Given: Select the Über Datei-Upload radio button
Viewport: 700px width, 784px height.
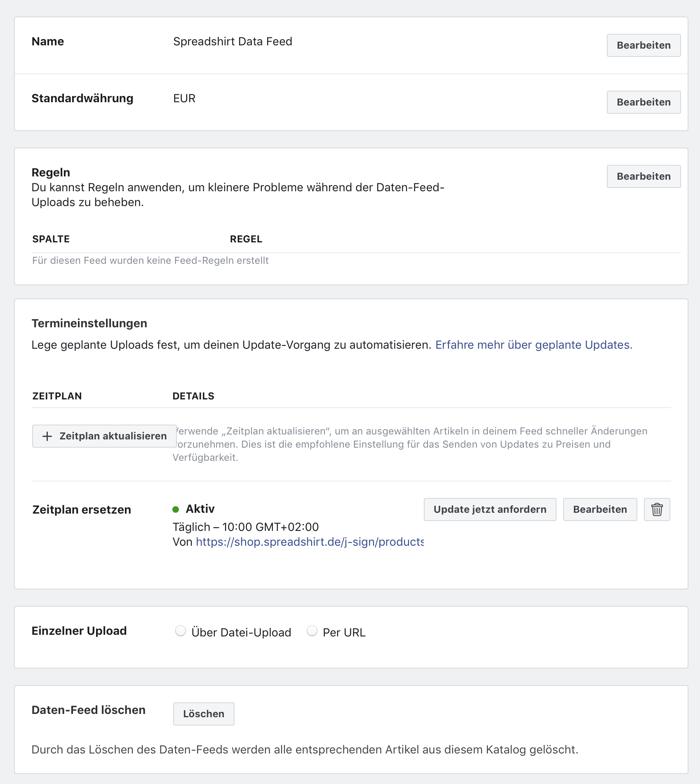Looking at the screenshot, I should pyautogui.click(x=181, y=631).
